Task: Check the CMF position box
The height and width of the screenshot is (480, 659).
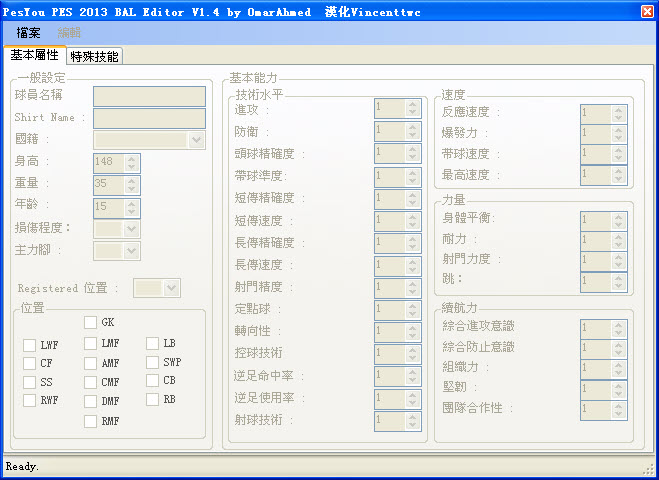Action: (90, 382)
